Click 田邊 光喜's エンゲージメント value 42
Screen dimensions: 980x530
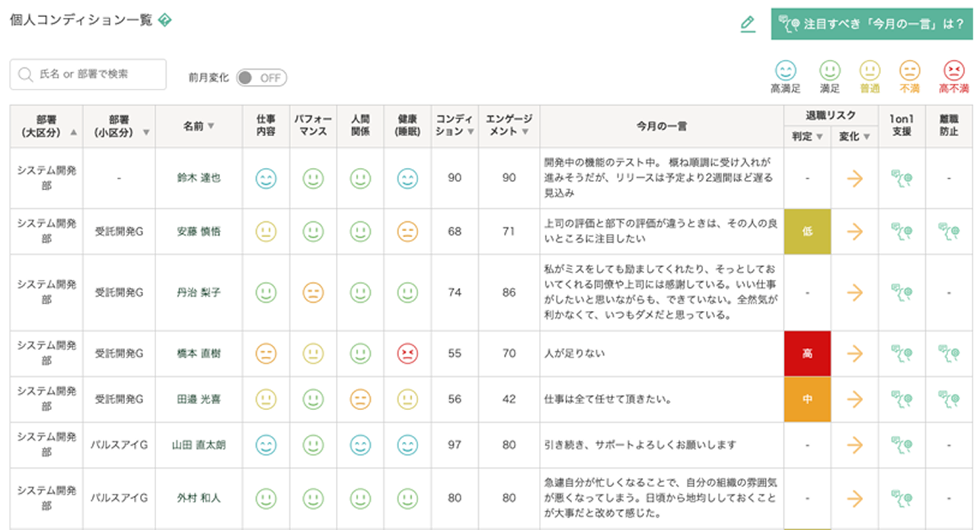pyautogui.click(x=509, y=399)
